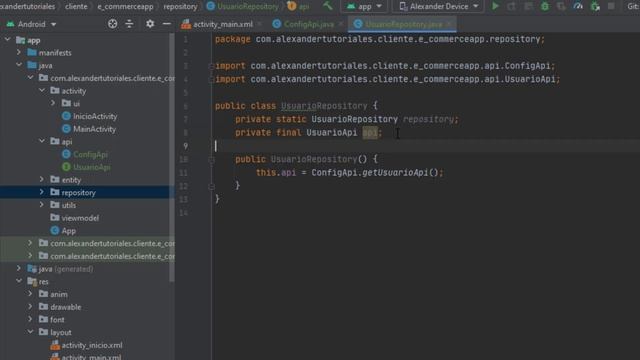The image size is (640, 360).
Task: Expand the utils package arrow
Action: (x=42, y=205)
